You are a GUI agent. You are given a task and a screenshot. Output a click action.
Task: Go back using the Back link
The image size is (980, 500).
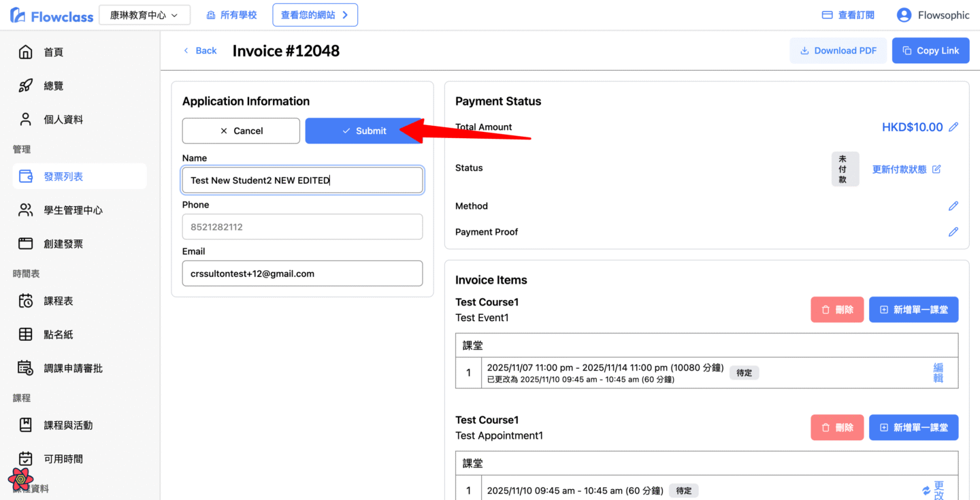click(200, 50)
